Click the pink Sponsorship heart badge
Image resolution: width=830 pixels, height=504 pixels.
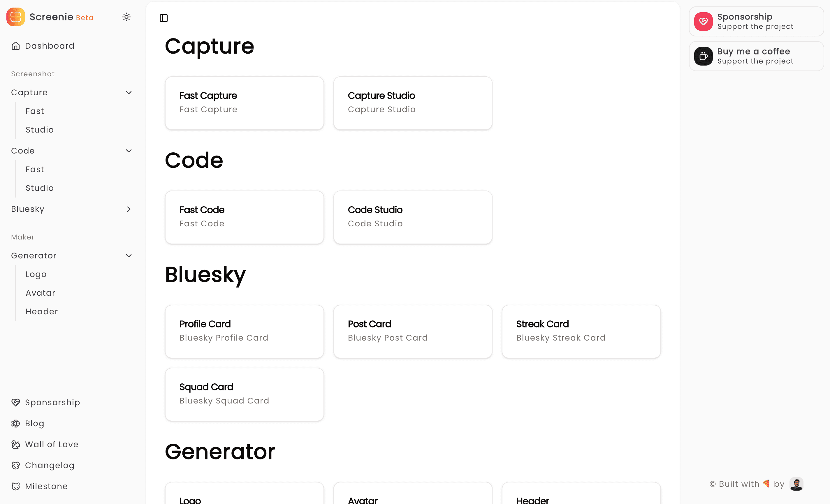tap(703, 22)
